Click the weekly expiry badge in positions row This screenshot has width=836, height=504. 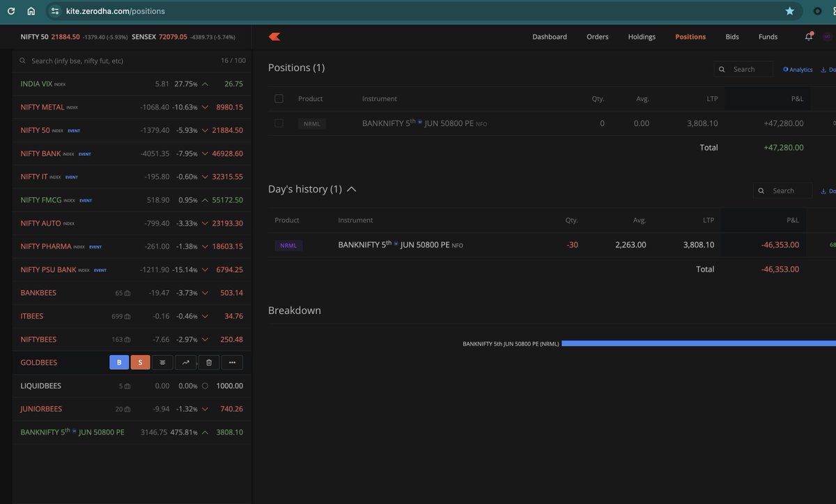pos(419,123)
